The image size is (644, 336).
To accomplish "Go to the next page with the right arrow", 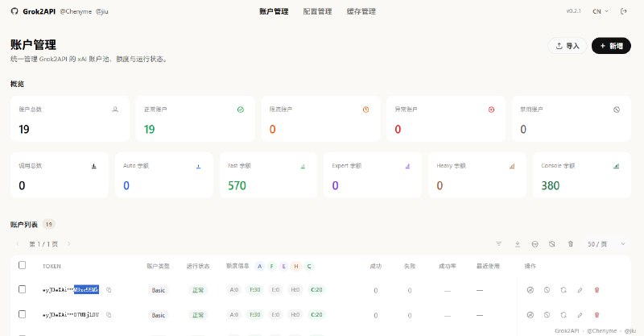I will click(68, 244).
